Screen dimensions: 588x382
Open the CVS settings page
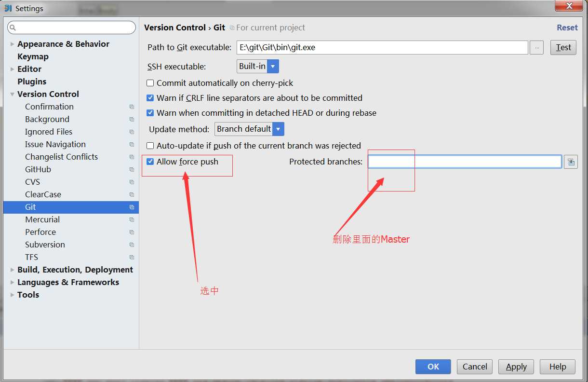[32, 182]
